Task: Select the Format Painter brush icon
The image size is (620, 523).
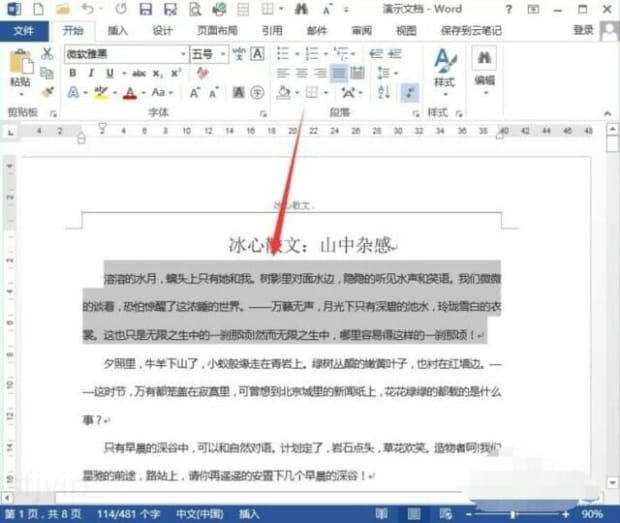Action: (47, 93)
